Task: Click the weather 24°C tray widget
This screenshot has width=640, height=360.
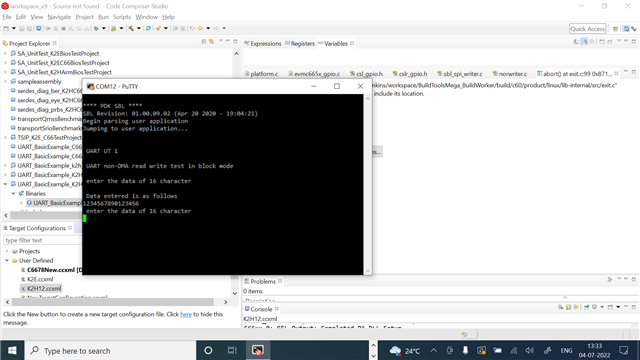Action: point(405,351)
